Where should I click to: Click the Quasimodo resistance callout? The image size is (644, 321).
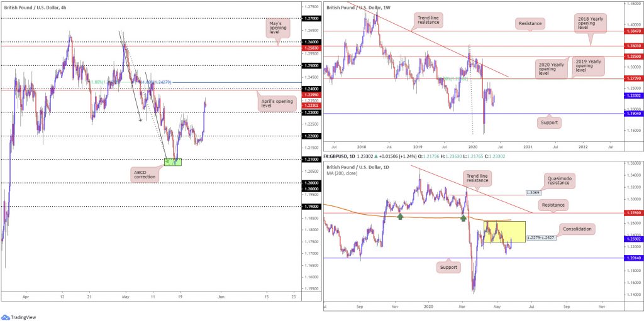tap(559, 180)
